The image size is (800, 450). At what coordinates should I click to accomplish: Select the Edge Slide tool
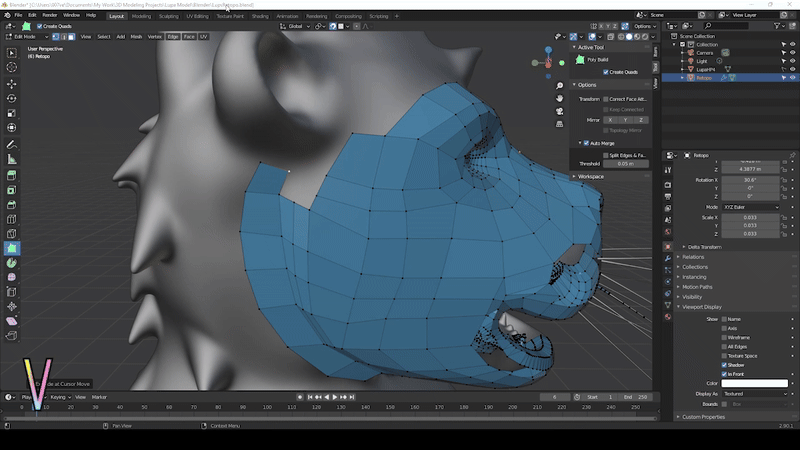(12, 292)
